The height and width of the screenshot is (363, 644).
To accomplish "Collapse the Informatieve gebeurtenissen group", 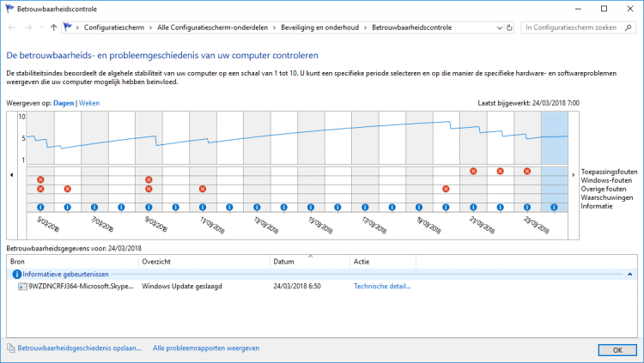I will [x=630, y=274].
